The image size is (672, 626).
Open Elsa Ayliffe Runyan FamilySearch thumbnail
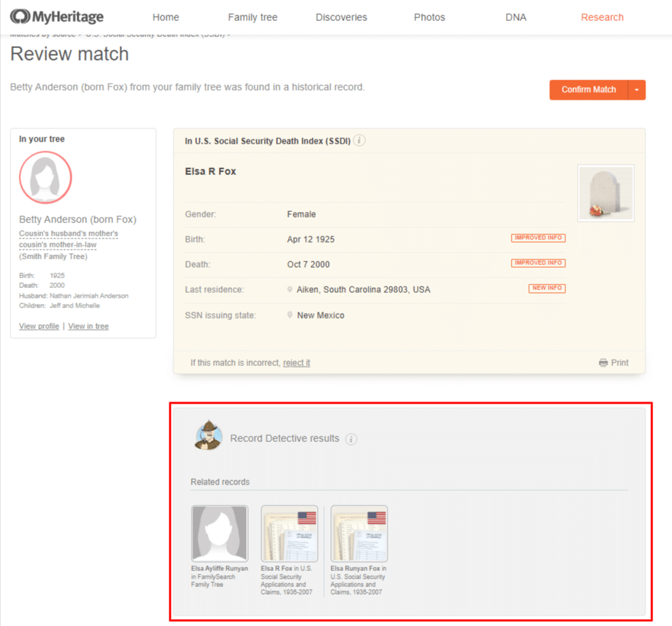click(220, 533)
